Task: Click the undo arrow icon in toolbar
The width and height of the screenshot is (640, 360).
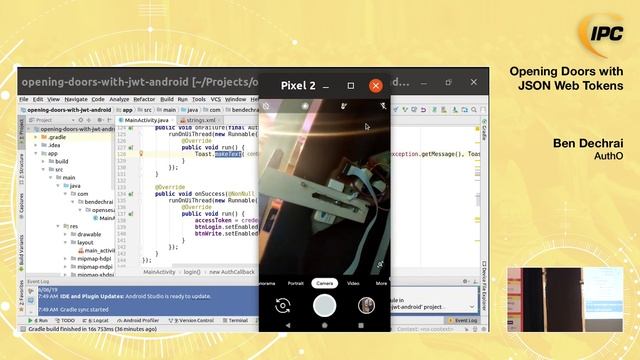Action: click(423, 110)
